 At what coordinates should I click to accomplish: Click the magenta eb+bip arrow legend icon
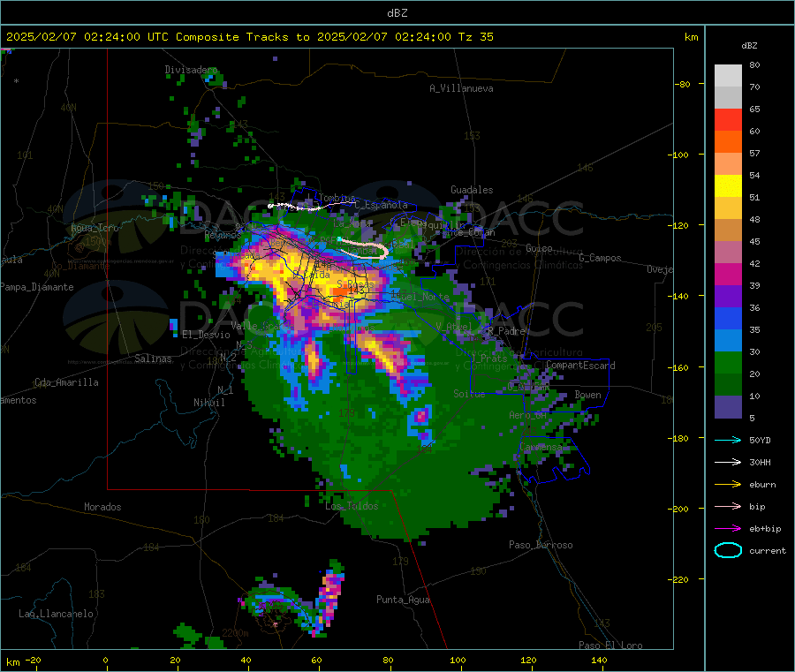click(728, 529)
